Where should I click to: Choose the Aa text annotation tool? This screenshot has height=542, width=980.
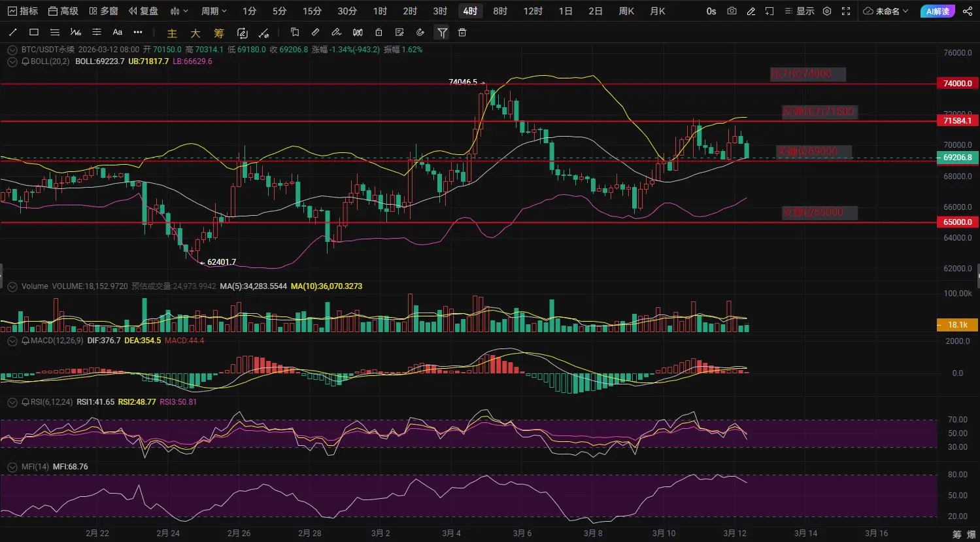coord(118,33)
